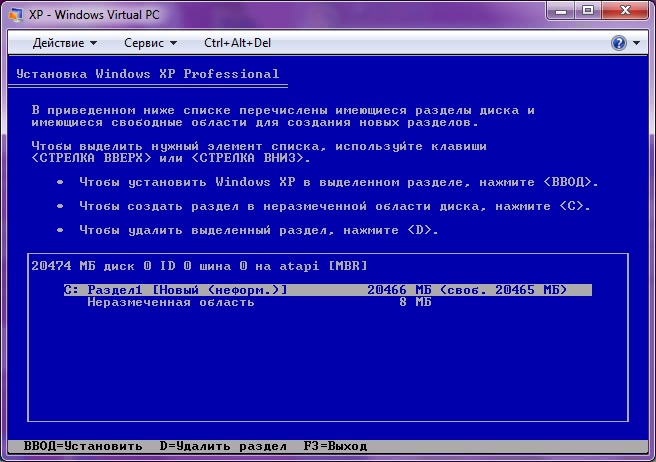Select the C: Раздел1 partition row
Image resolution: width=656 pixels, height=462 pixels.
pos(328,290)
